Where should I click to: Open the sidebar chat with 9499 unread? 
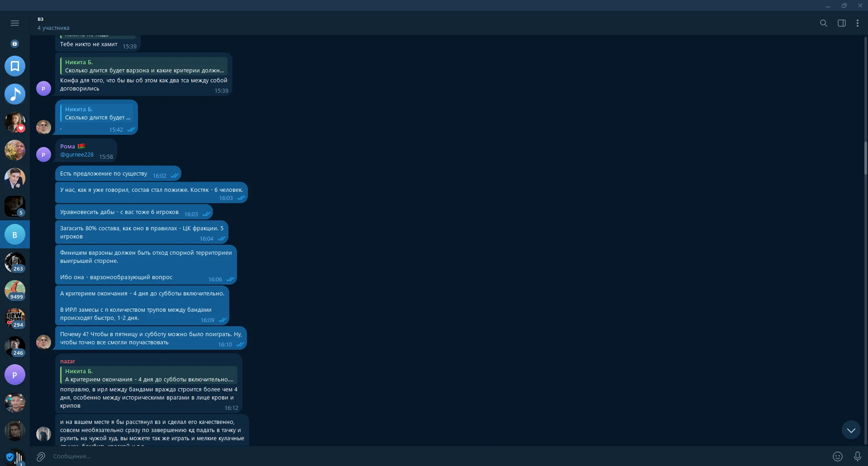[x=15, y=290]
